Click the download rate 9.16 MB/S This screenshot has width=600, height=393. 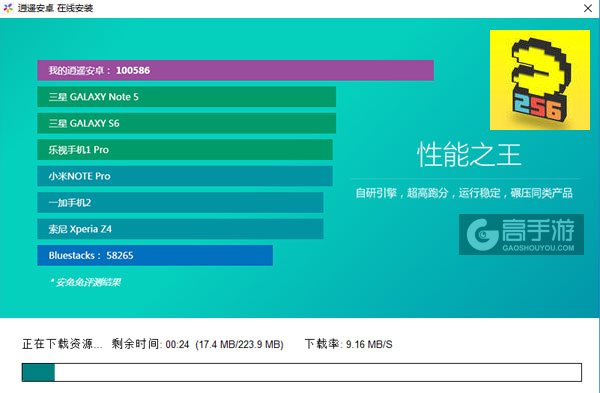[369, 344]
